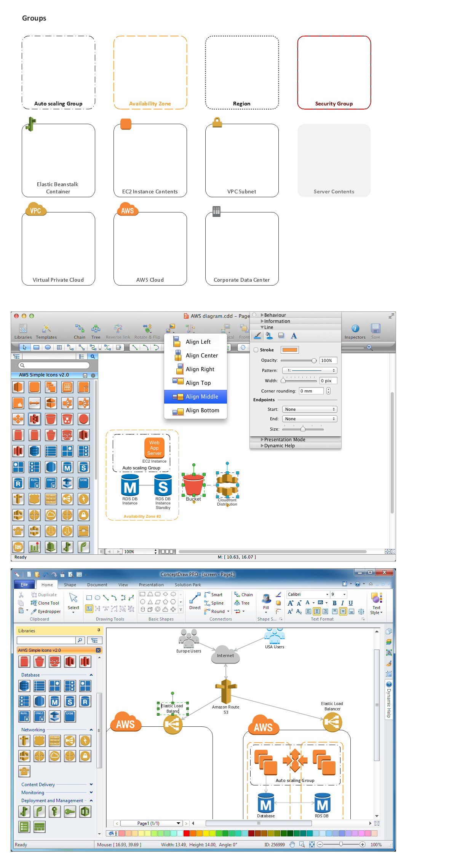The width and height of the screenshot is (457, 868).
Task: Open Libraries from the Mac toolbar
Action: 23,331
